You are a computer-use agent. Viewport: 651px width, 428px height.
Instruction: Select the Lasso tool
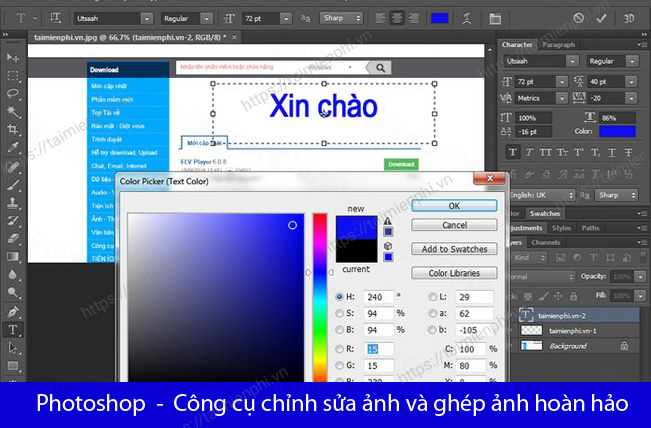(13, 93)
